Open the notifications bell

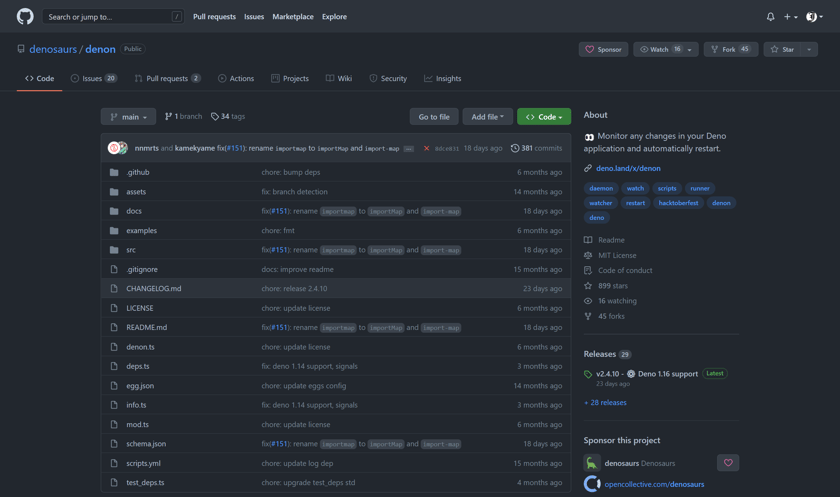click(770, 17)
